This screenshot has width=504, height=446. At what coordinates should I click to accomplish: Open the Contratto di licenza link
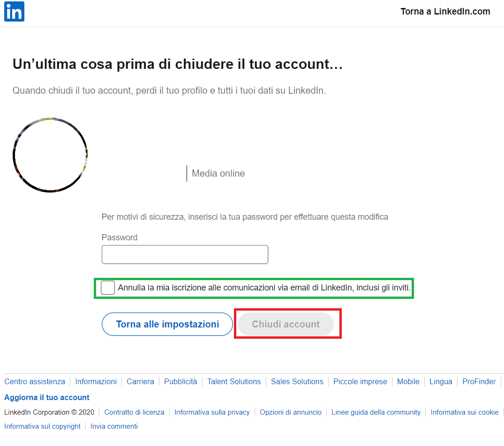pyautogui.click(x=134, y=412)
